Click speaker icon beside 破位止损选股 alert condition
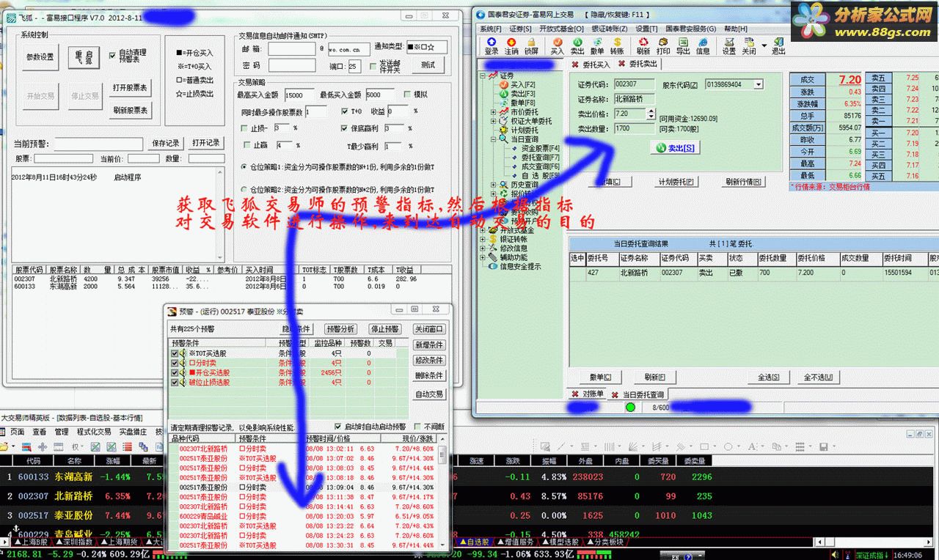The image size is (939, 560). 183,382
